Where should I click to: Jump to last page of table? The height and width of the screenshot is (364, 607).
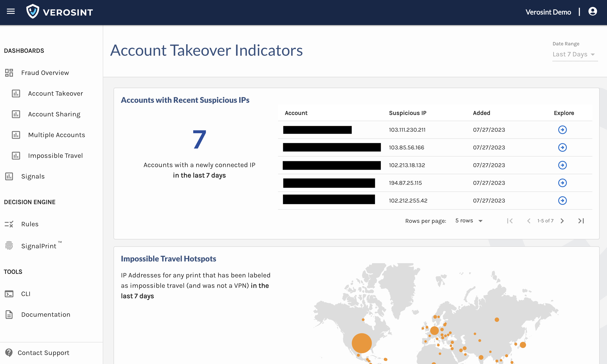click(x=581, y=221)
